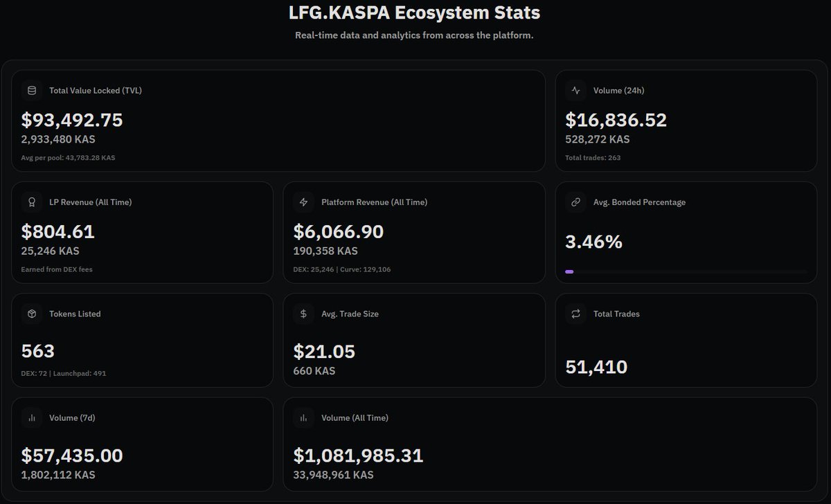This screenshot has height=504, width=831.
Task: Click the LFG.KASPA Ecosystem Stats heading
Action: [415, 12]
